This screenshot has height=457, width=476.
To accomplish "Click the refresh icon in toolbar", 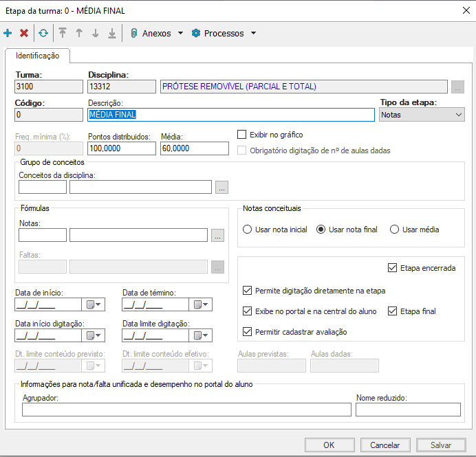I will point(43,33).
